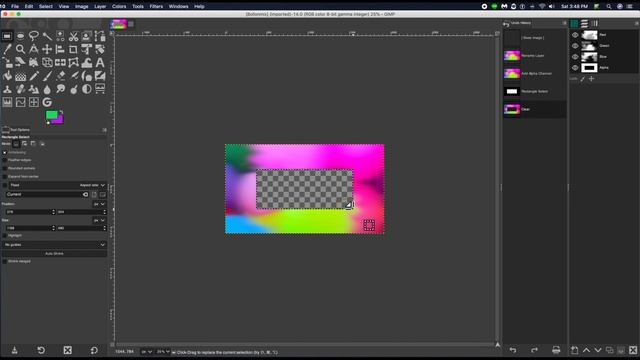Toggle the Antialiasing checkbox
640x360 pixels.
coord(4,152)
